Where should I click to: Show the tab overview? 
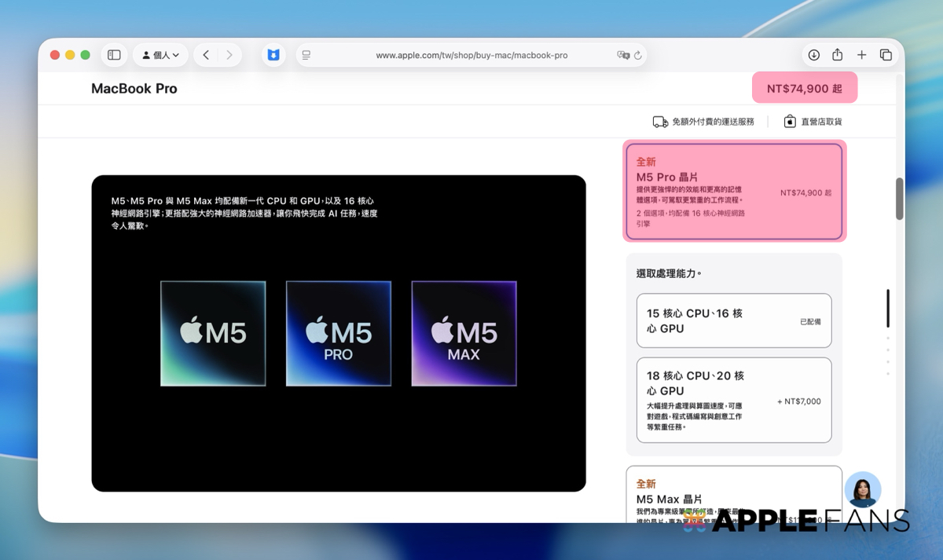point(886,55)
